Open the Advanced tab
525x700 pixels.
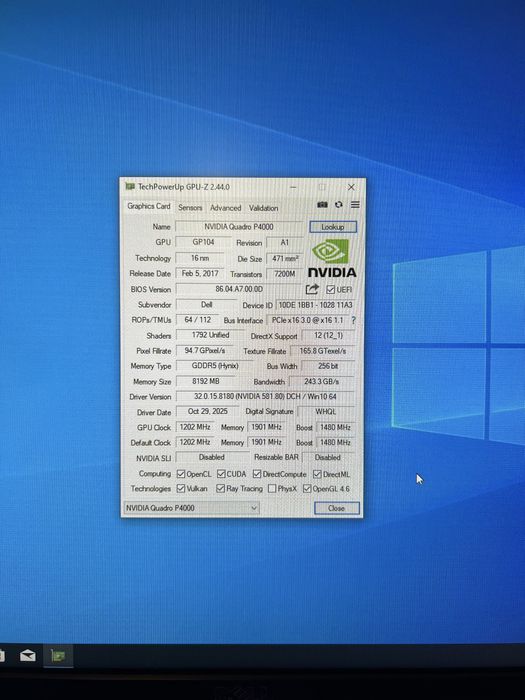[225, 208]
